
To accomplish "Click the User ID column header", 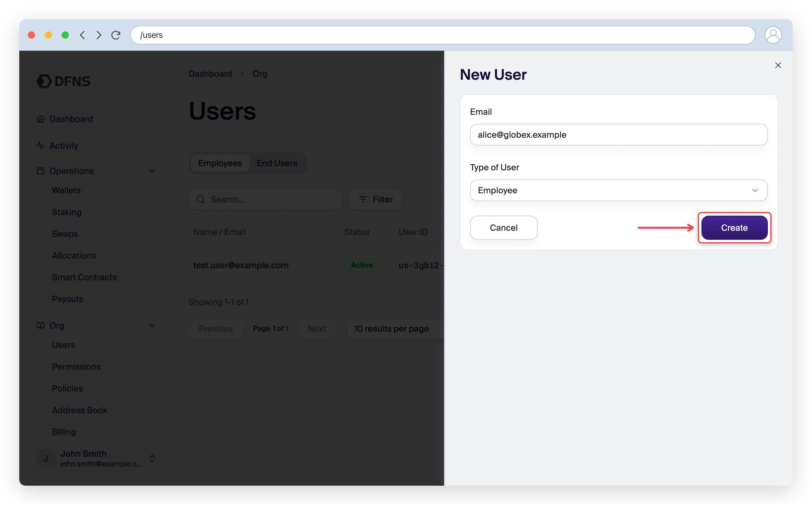I will coord(413,232).
